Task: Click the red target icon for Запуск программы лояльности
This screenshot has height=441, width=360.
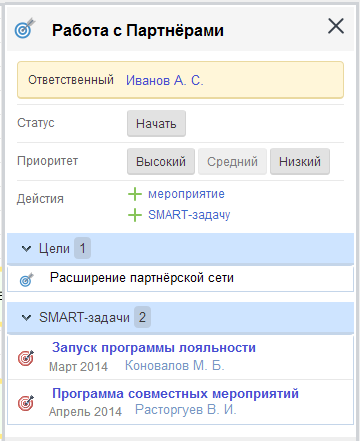Action: click(x=26, y=358)
